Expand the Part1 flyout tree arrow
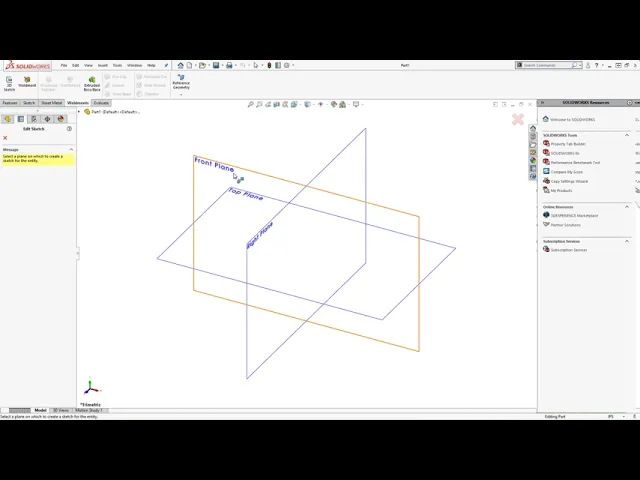The image size is (640, 480). point(79,111)
